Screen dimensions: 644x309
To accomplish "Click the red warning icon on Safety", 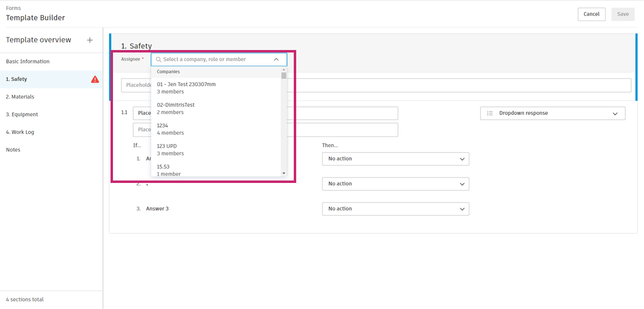I will [95, 79].
